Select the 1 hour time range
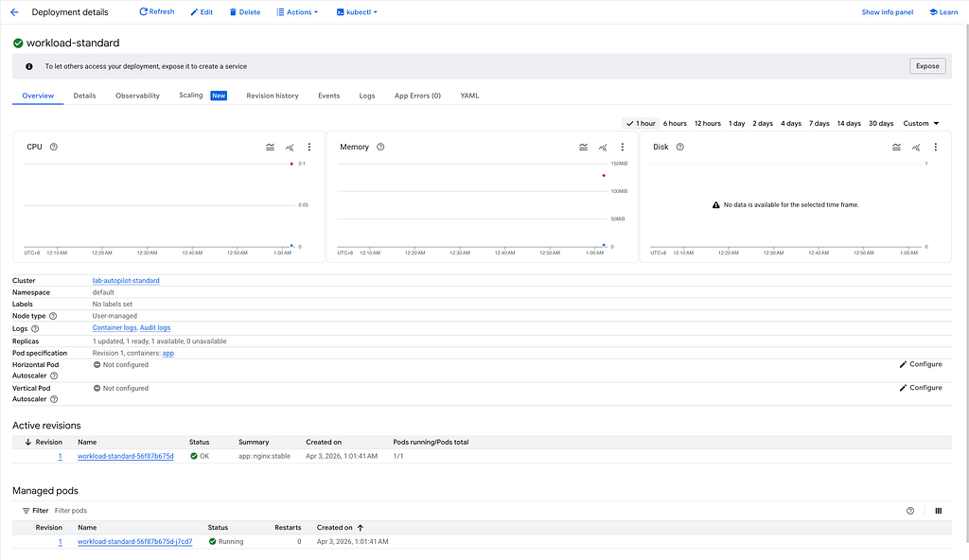Image resolution: width=969 pixels, height=560 pixels. pyautogui.click(x=641, y=124)
